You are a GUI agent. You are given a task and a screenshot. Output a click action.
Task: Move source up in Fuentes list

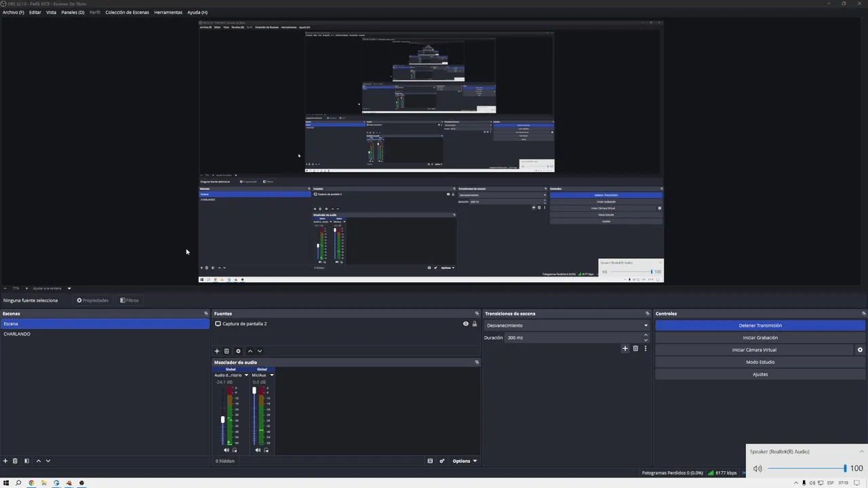[250, 351]
